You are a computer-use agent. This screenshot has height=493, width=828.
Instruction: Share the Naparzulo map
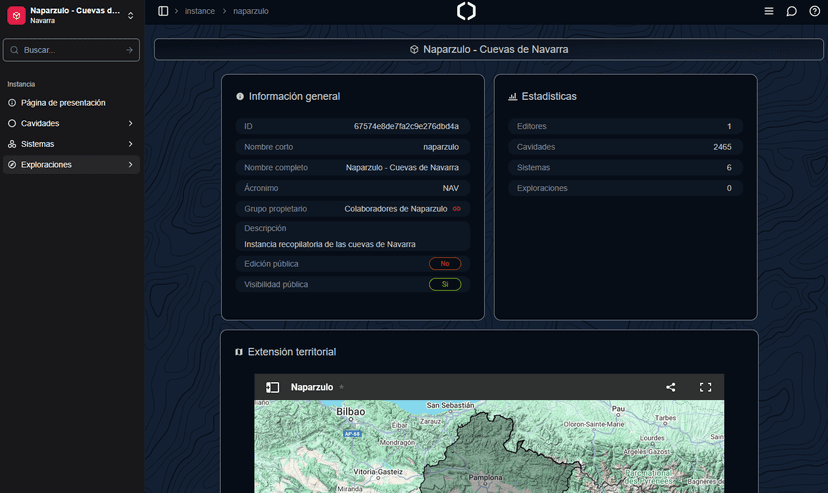point(671,387)
